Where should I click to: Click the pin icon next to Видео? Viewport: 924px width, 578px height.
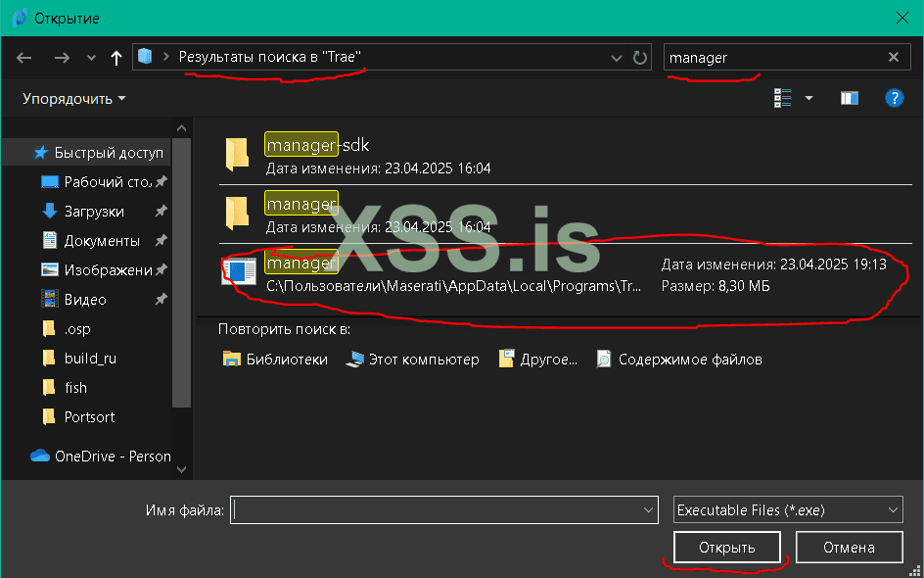[161, 300]
